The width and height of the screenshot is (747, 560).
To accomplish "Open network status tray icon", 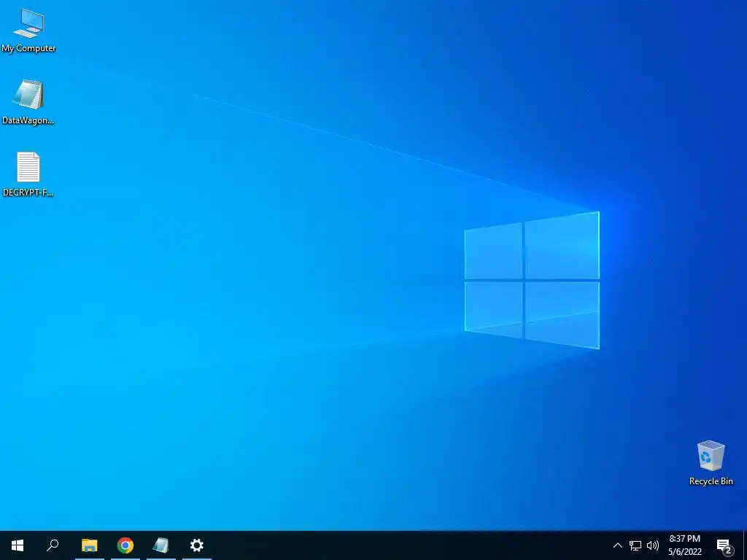I will (x=635, y=545).
